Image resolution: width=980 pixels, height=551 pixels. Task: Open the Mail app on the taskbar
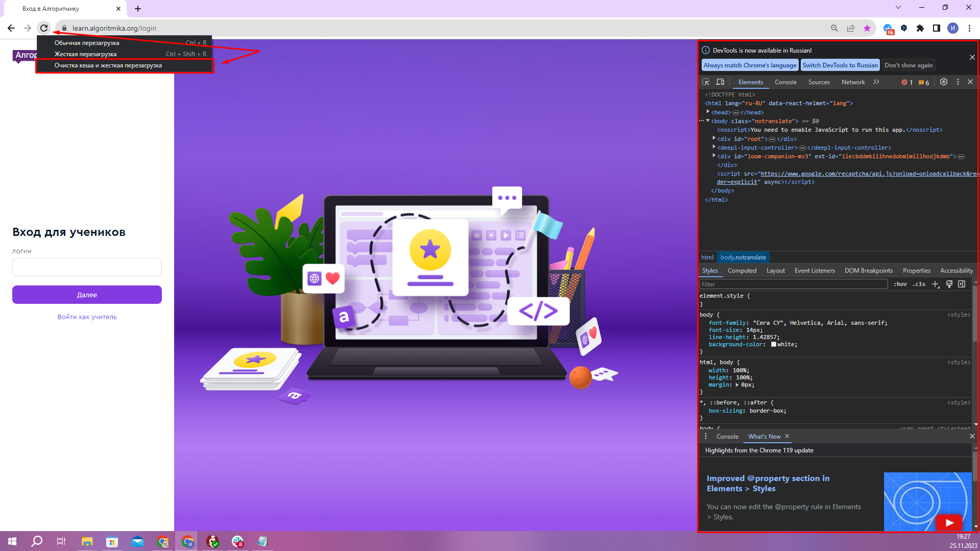tap(137, 541)
